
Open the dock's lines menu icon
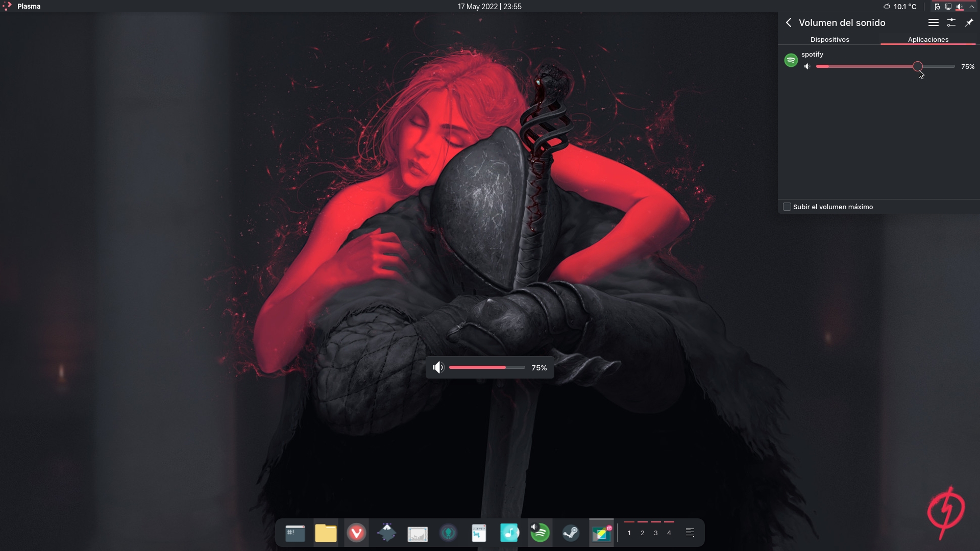click(690, 533)
